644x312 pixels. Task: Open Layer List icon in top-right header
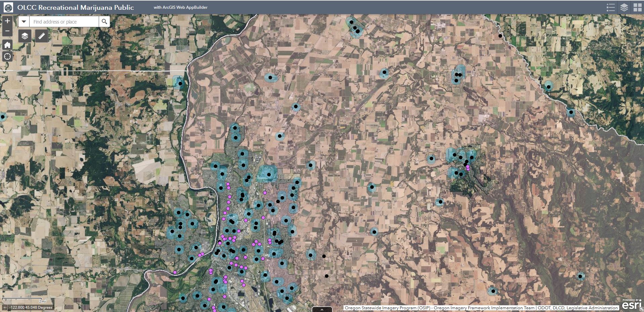[x=624, y=7]
